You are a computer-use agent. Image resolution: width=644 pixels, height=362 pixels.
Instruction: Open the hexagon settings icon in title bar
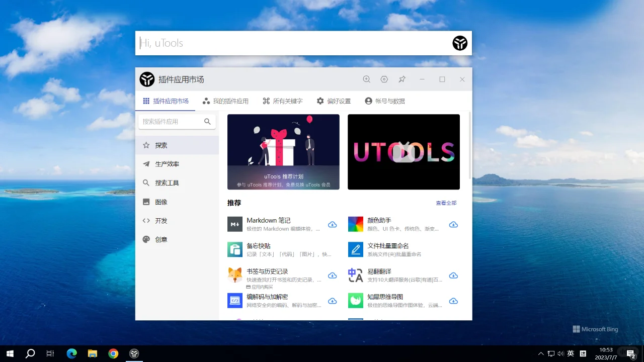point(384,79)
